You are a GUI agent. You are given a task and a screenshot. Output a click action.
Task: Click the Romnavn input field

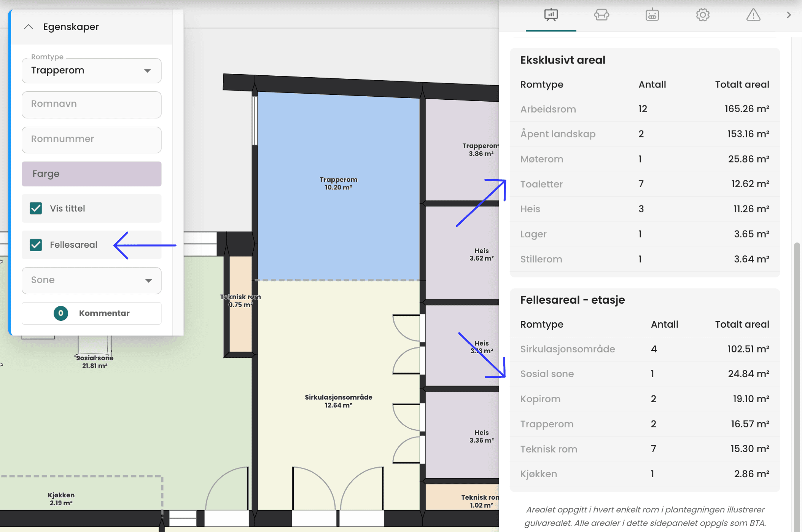[x=91, y=104]
